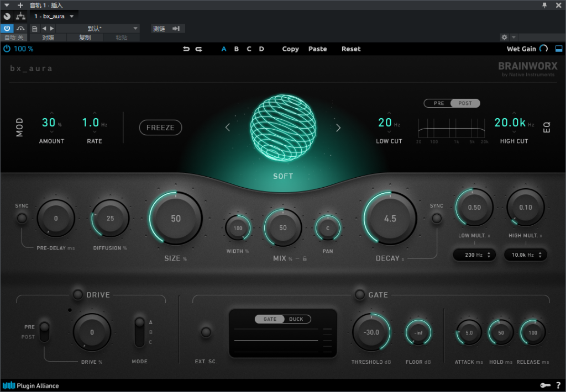Select GATE mode in display
This screenshot has height=392, width=566.
pos(270,319)
